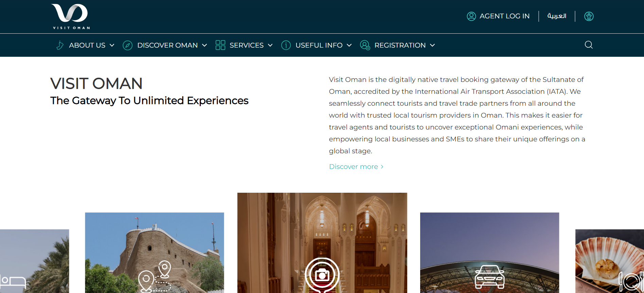Open the search magnifier icon
This screenshot has height=293, width=644.
tap(589, 45)
